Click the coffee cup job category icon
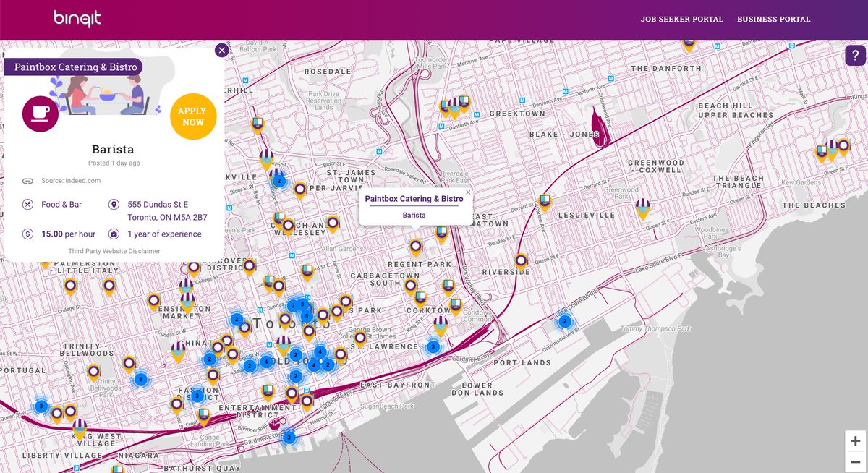 (41, 114)
